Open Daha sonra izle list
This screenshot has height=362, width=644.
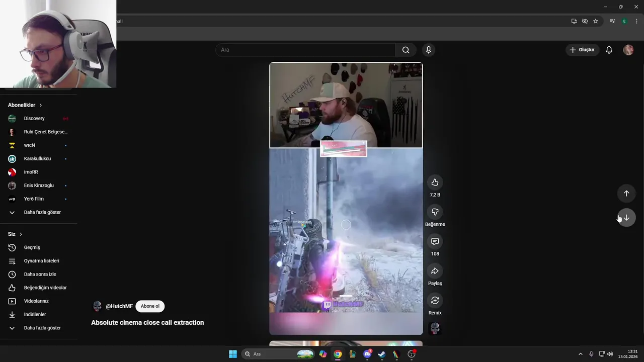coord(38,275)
